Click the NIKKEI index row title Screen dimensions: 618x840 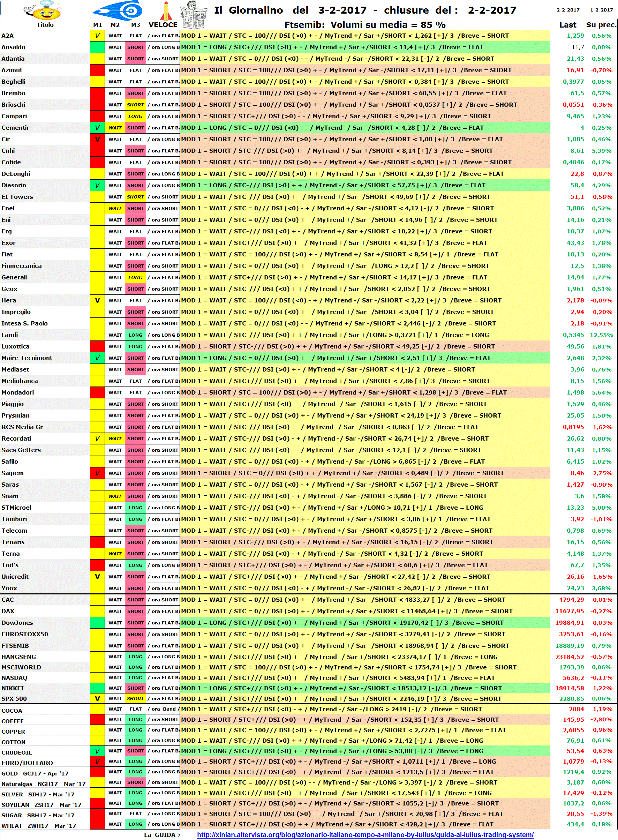click(45, 688)
